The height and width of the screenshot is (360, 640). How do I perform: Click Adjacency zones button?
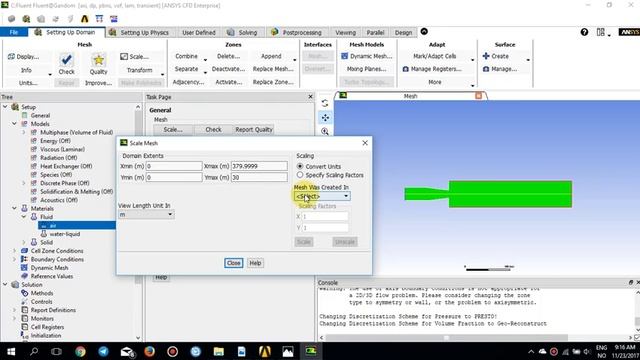(188, 82)
